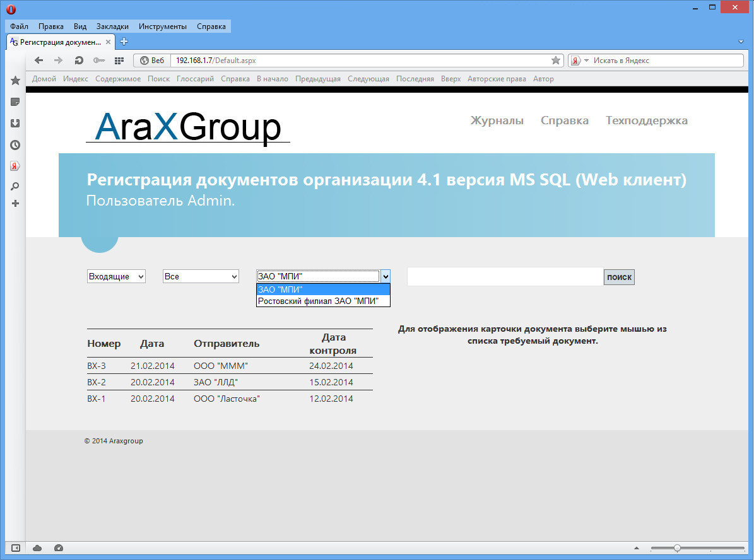Close the Регистрация документов tab
This screenshot has width=754, height=560.
pos(108,42)
